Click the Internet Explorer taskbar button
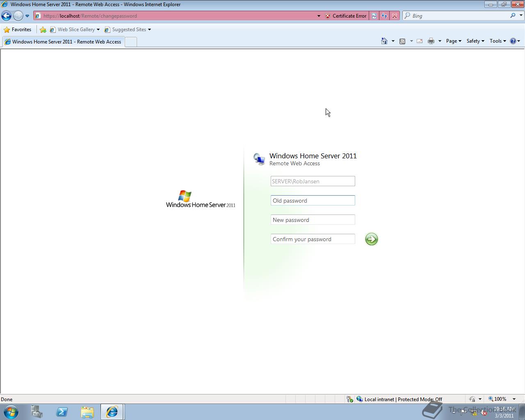The width and height of the screenshot is (525, 420). pyautogui.click(x=112, y=412)
